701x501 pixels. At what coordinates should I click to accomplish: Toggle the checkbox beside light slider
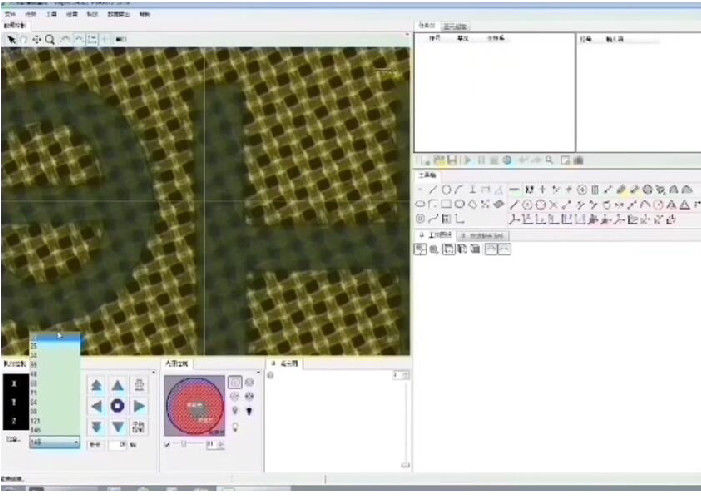(x=167, y=445)
